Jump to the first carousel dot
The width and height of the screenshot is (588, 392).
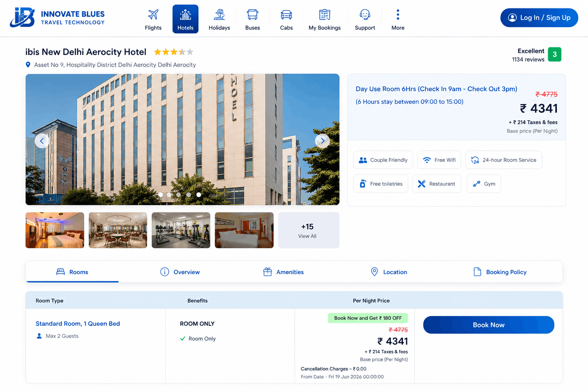161,194
